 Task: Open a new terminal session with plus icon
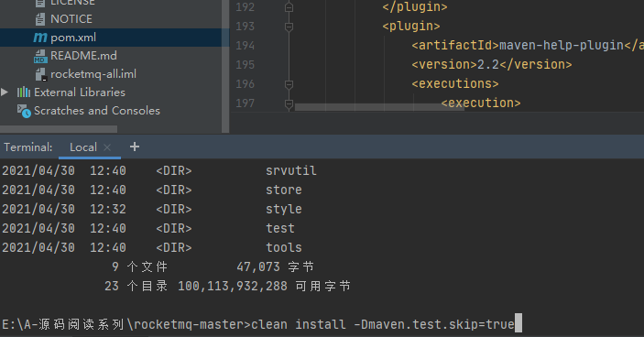point(135,147)
